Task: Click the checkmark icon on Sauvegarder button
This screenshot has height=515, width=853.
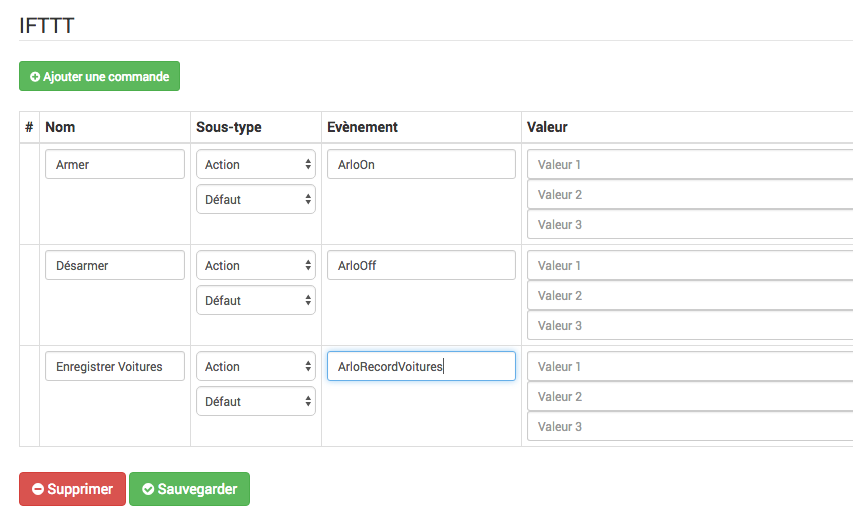Action: (x=148, y=489)
